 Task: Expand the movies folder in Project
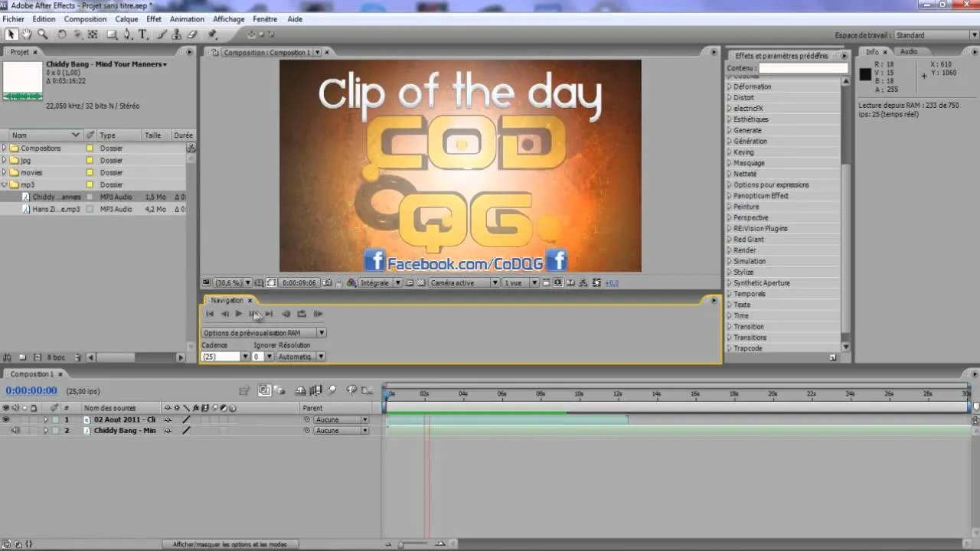click(x=5, y=173)
